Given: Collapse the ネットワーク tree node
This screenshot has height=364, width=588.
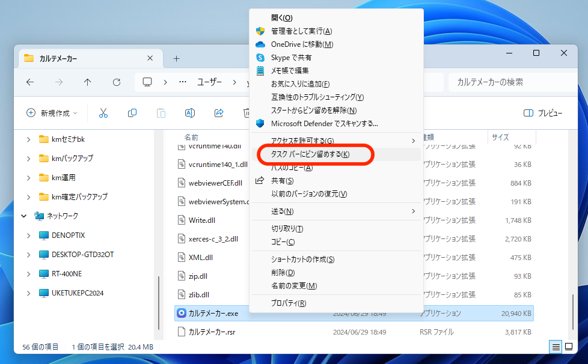Looking at the screenshot, I should [24, 216].
